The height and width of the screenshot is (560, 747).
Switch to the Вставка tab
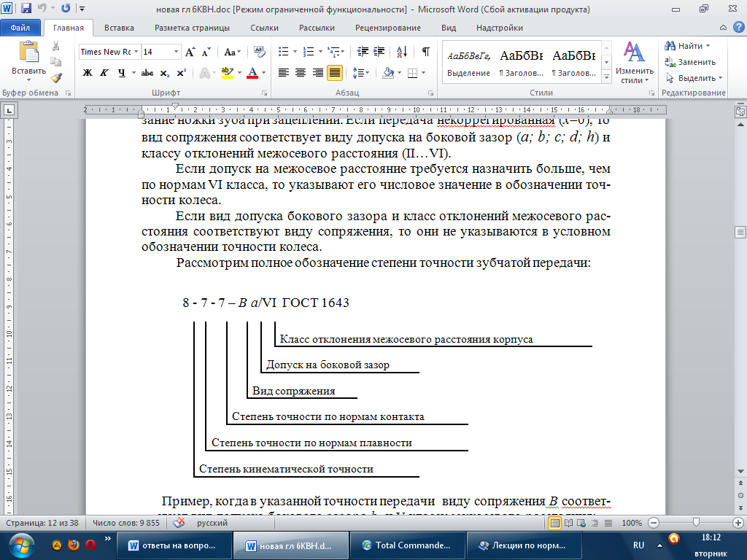pyautogui.click(x=119, y=28)
